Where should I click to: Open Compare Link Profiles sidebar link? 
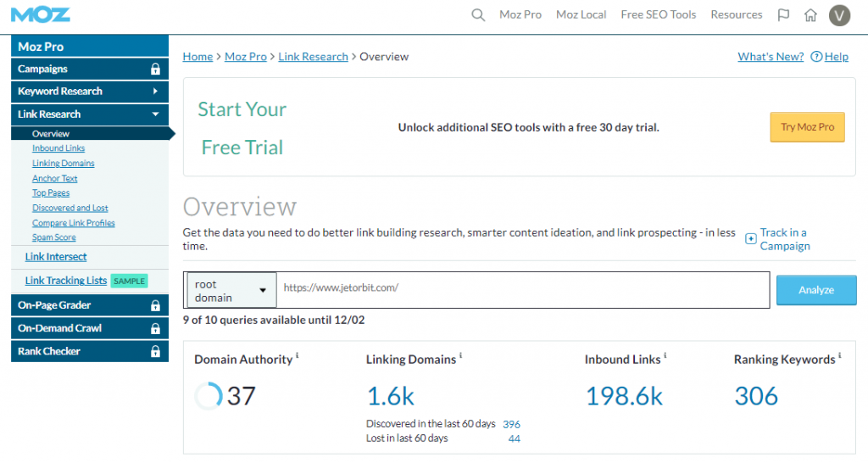[x=74, y=223]
